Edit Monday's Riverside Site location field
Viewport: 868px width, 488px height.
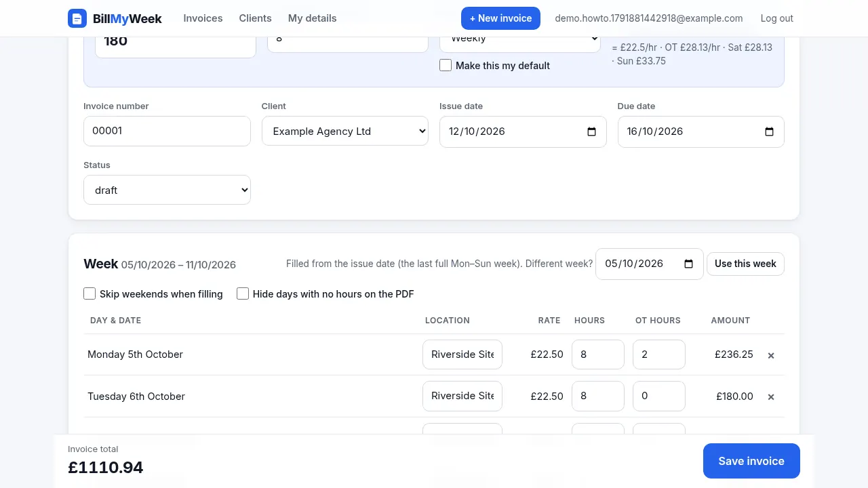click(462, 354)
